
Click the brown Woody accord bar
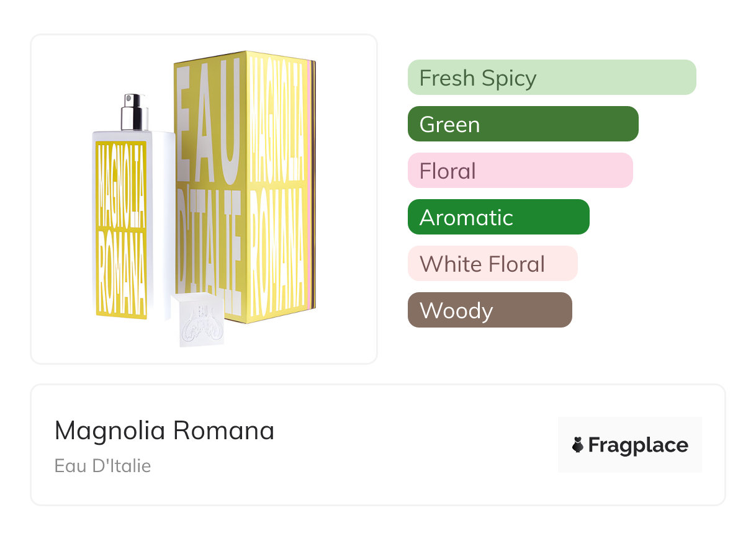[489, 310]
